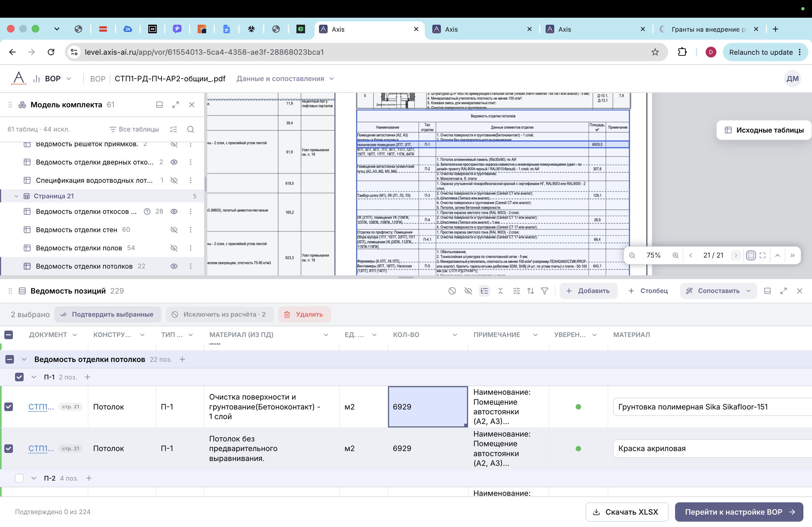Screen dimensions: 812x527
Task: Open the filter funnel icon in Ведомость позиций
Action: tap(545, 291)
